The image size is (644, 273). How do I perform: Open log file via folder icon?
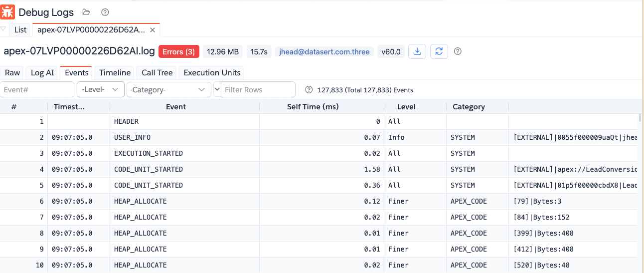coord(86,12)
